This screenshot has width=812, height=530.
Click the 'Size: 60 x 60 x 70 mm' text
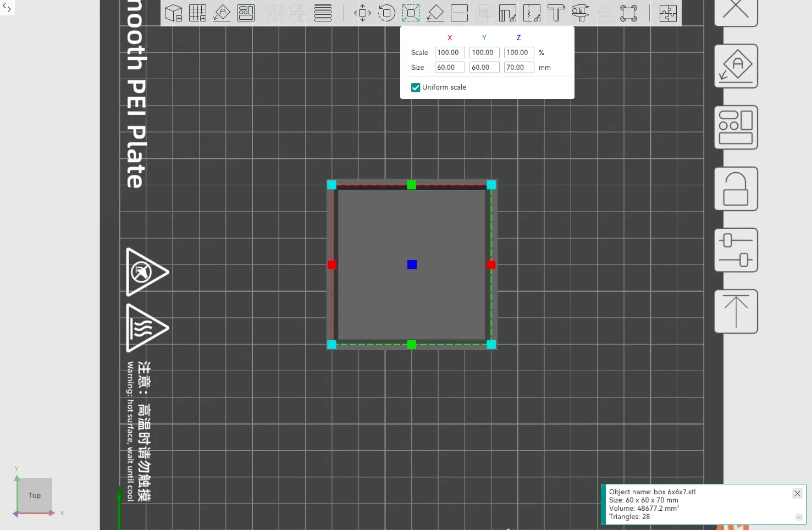coord(643,500)
